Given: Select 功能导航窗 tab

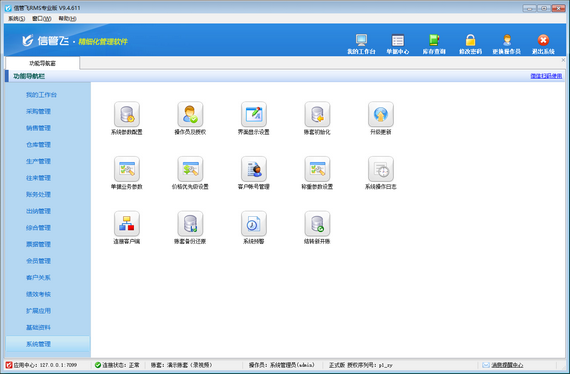Looking at the screenshot, I should 43,63.
